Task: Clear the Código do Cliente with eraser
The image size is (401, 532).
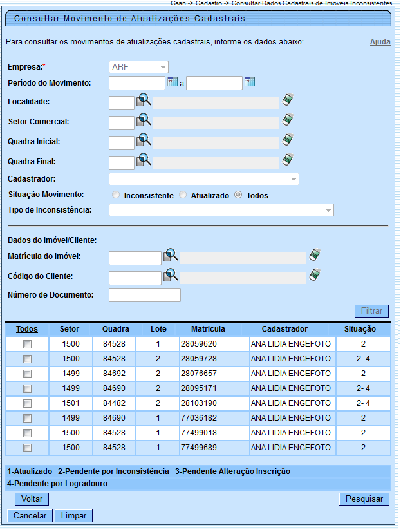Action: [314, 276]
